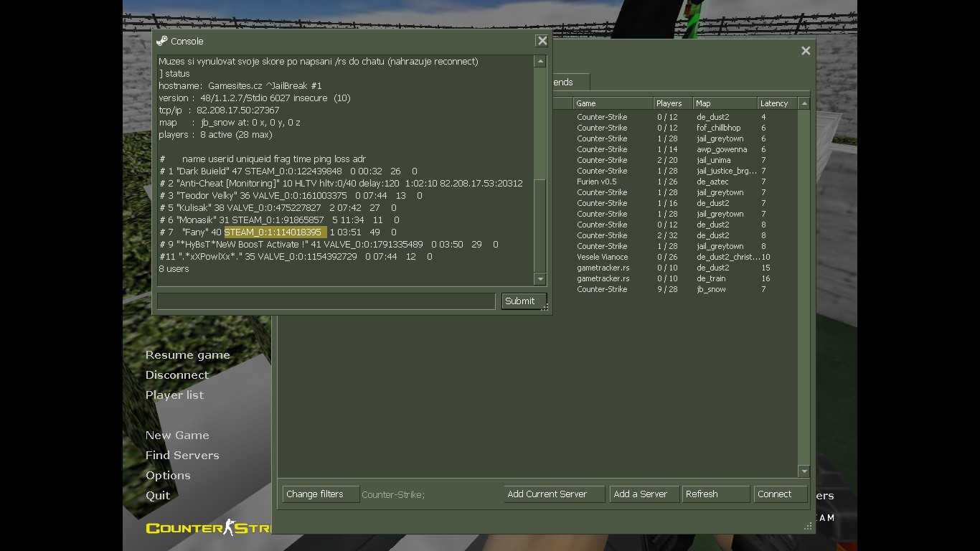980x551 pixels.
Task: Click console scrollbar down arrow
Action: [540, 279]
